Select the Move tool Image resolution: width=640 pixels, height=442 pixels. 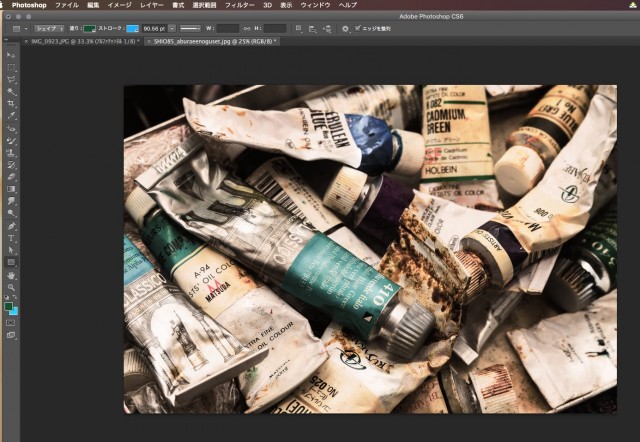click(11, 55)
